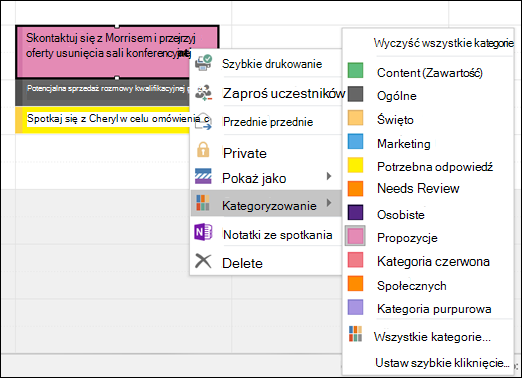
Task: Select the yellow Spotkaj się z Cheryl appointment
Action: (x=103, y=120)
